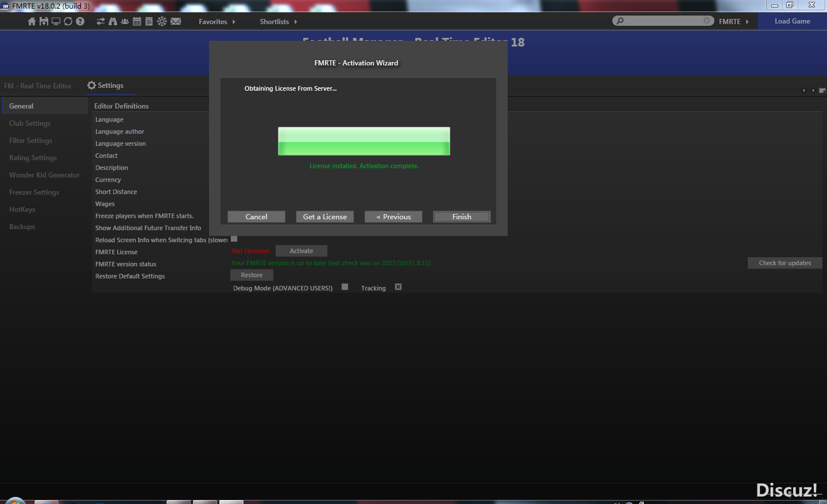Open the binoculars scouting icon
This screenshot has height=504, width=827.
tap(113, 21)
